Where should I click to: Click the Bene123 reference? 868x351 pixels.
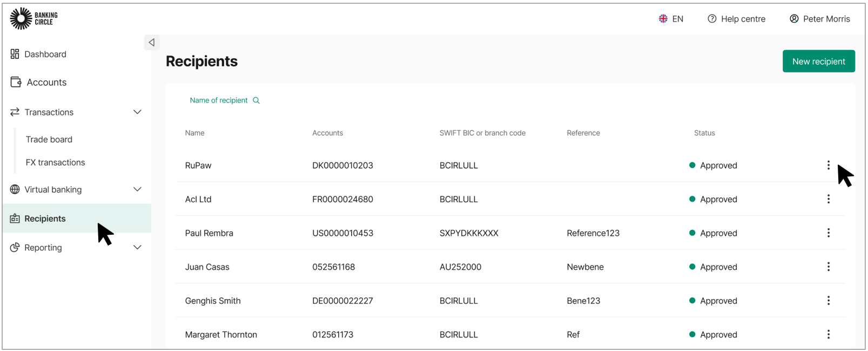click(x=583, y=301)
